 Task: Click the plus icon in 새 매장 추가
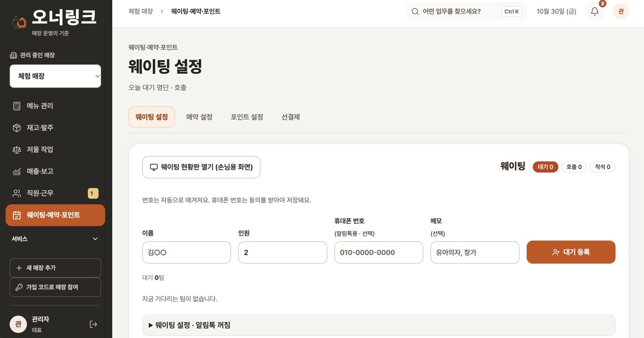(x=19, y=268)
